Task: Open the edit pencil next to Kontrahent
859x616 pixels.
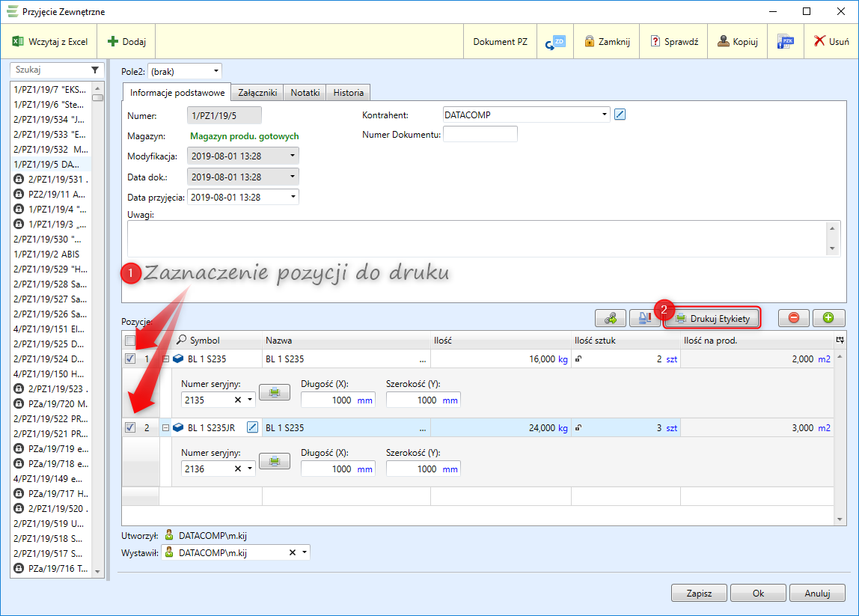Action: pos(620,115)
